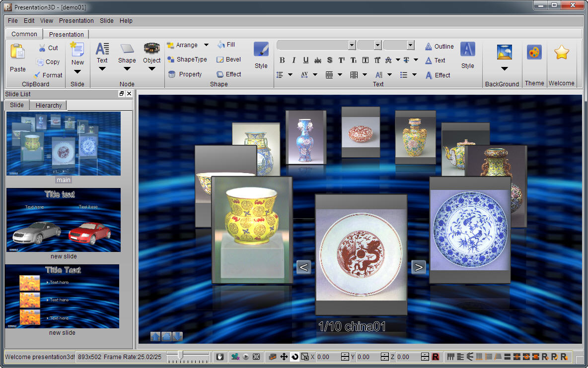Click the Cut scissors button

(48, 48)
